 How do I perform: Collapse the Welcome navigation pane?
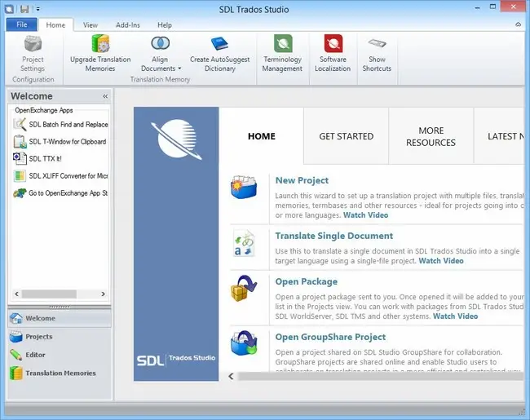tap(105, 96)
